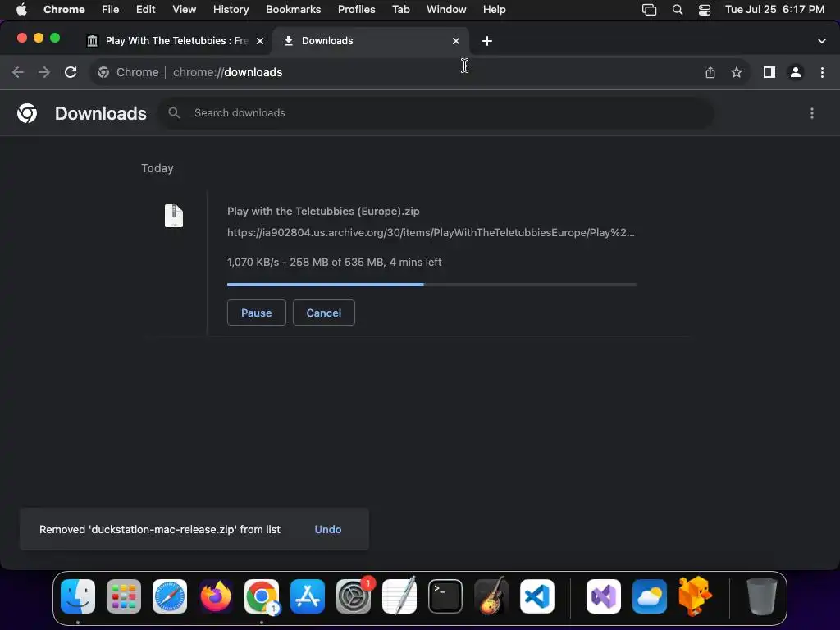
Task: Click the share icon in address bar
Action: click(710, 72)
